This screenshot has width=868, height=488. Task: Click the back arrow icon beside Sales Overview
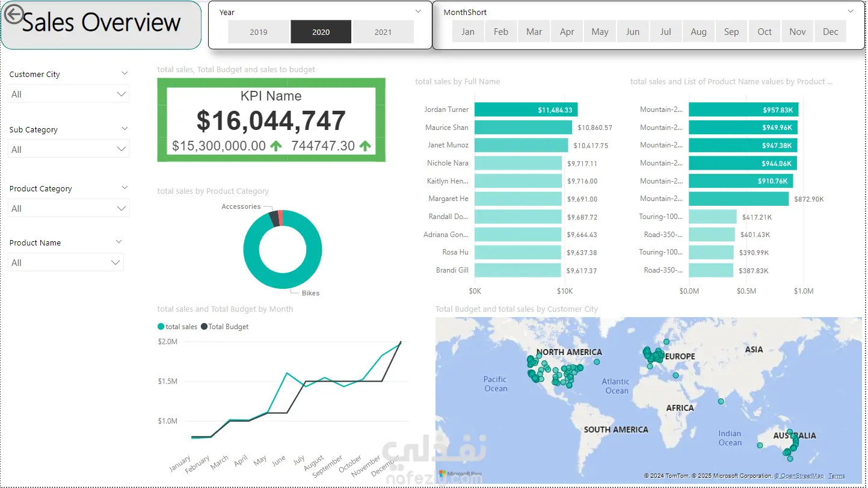click(x=14, y=14)
